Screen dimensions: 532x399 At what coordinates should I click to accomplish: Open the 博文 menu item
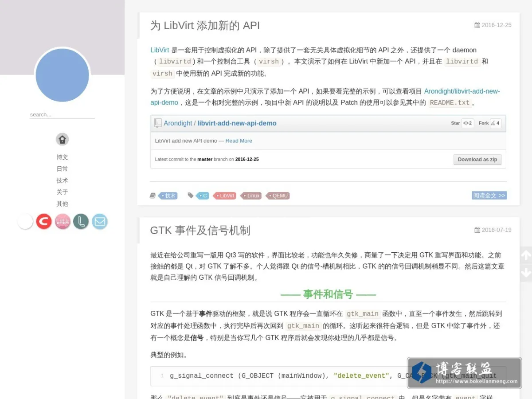[x=62, y=157]
